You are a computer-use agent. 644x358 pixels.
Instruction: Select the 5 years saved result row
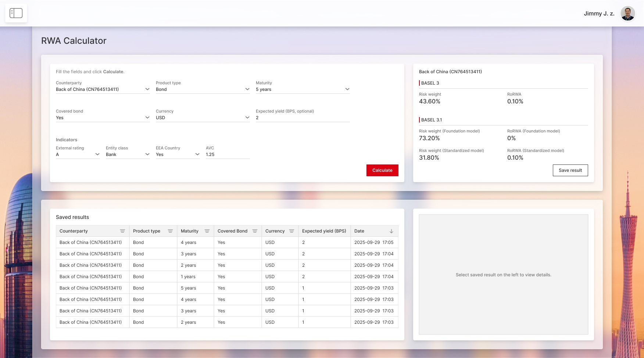click(227, 288)
